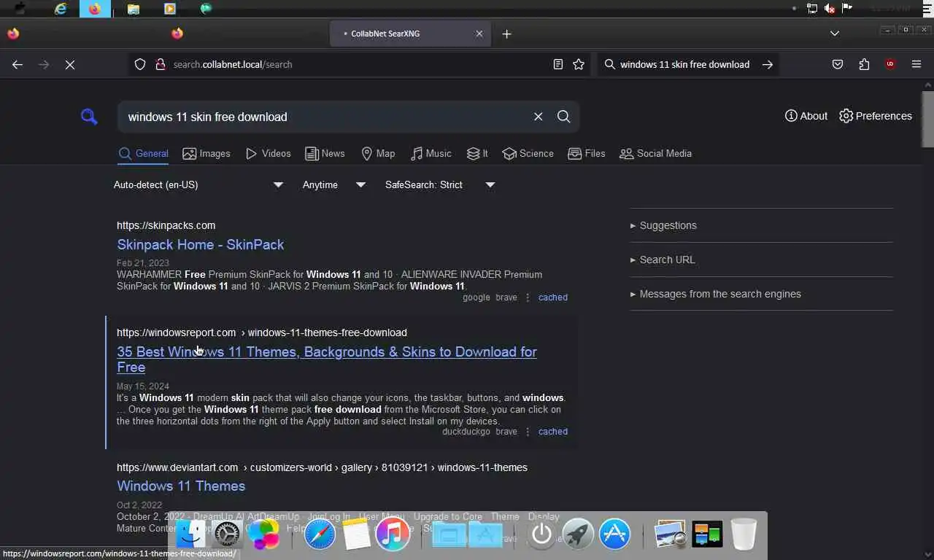Clear the search query with X icon
Viewport: 934px width, 560px height.
(x=538, y=117)
